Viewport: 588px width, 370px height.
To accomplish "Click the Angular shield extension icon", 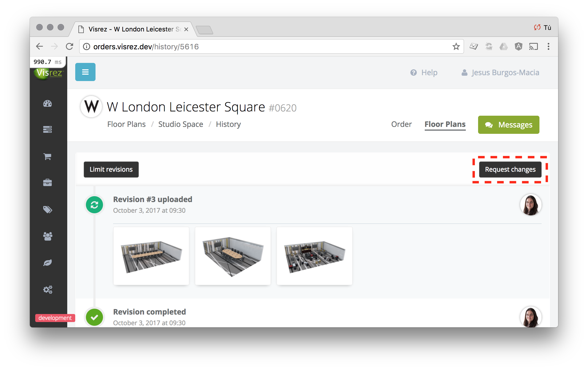I will click(x=518, y=46).
